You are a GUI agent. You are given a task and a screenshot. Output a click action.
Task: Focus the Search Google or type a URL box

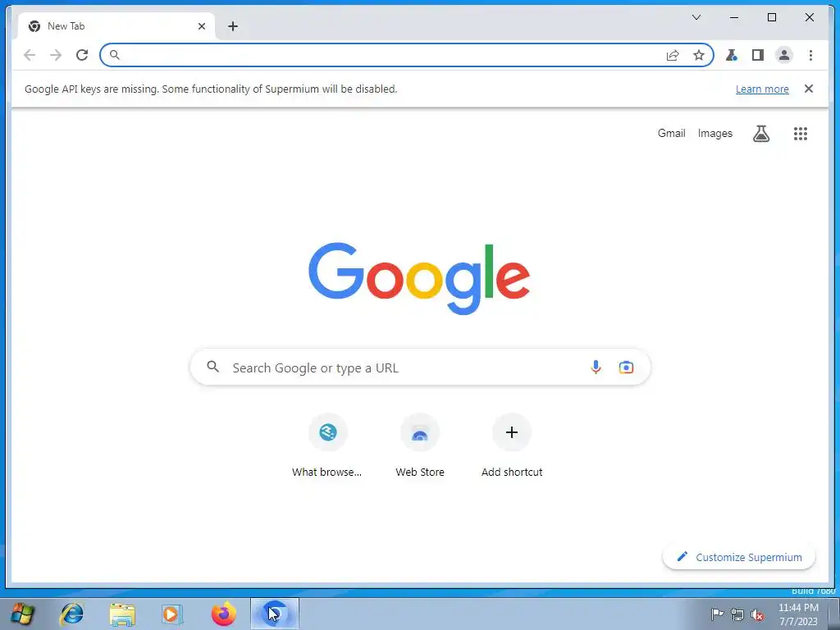(x=420, y=367)
